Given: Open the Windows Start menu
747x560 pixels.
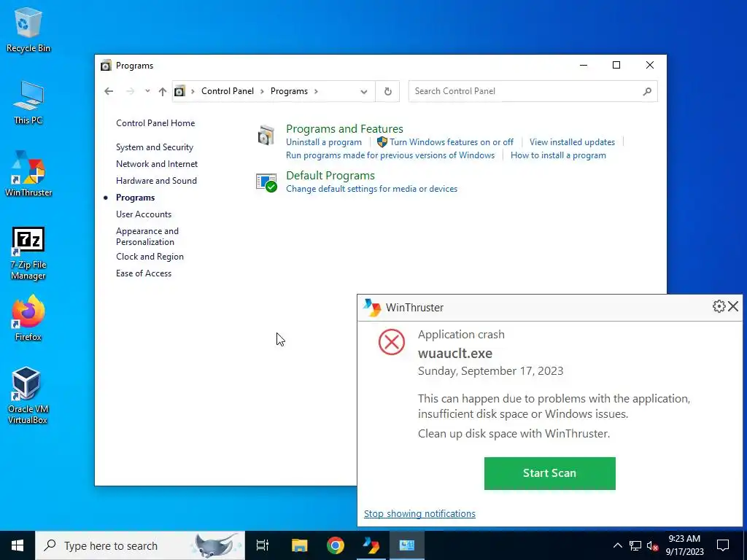Looking at the screenshot, I should (x=18, y=545).
